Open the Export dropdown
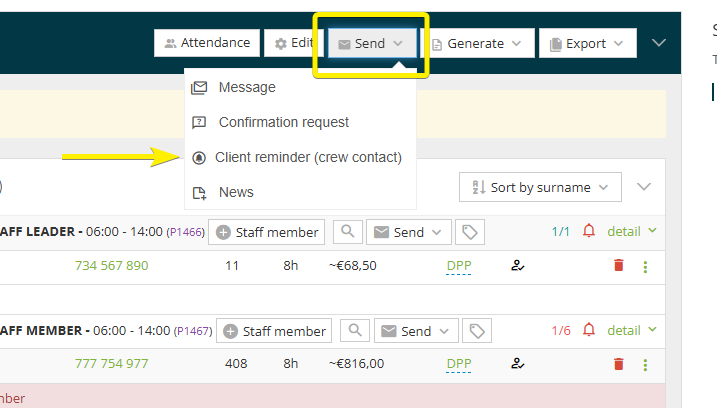This screenshot has width=717, height=408. pos(587,43)
